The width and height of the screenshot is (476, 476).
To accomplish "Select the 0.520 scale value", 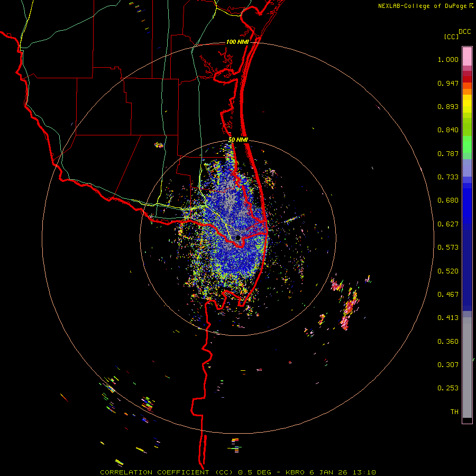I will pos(448,271).
